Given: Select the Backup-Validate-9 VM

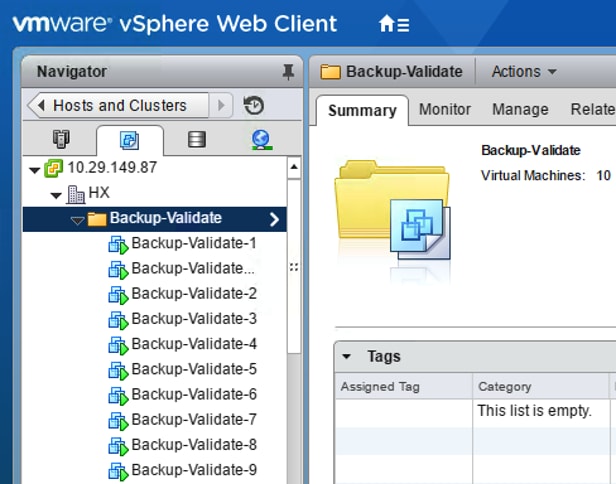Looking at the screenshot, I should coord(194,469).
